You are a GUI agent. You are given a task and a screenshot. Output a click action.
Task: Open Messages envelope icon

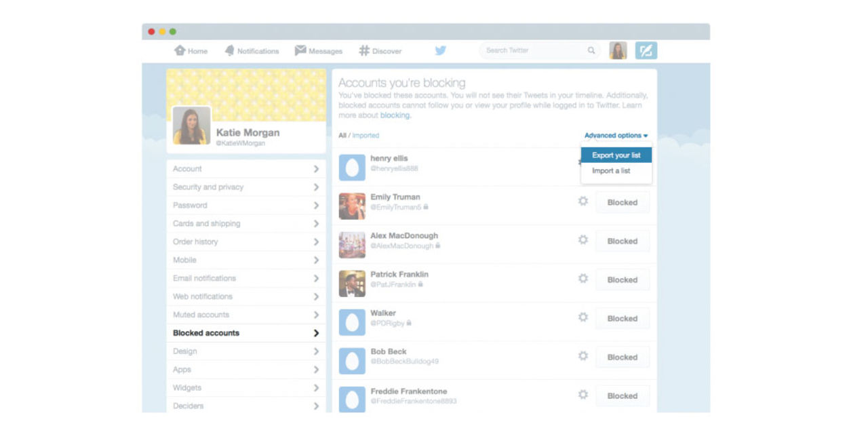click(x=300, y=51)
